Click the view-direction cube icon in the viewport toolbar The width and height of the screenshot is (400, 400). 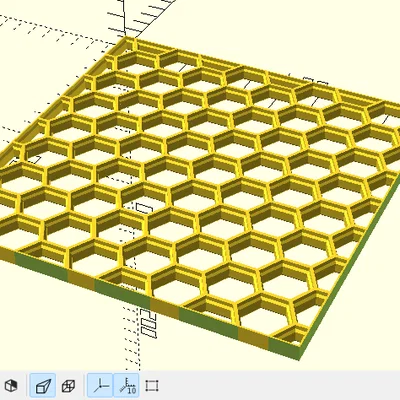(x=11, y=386)
